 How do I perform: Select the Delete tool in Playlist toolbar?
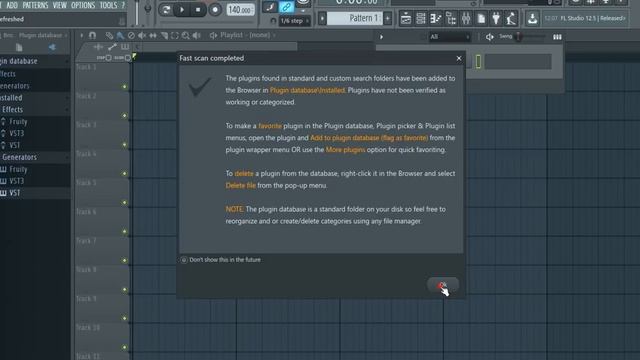click(x=131, y=36)
